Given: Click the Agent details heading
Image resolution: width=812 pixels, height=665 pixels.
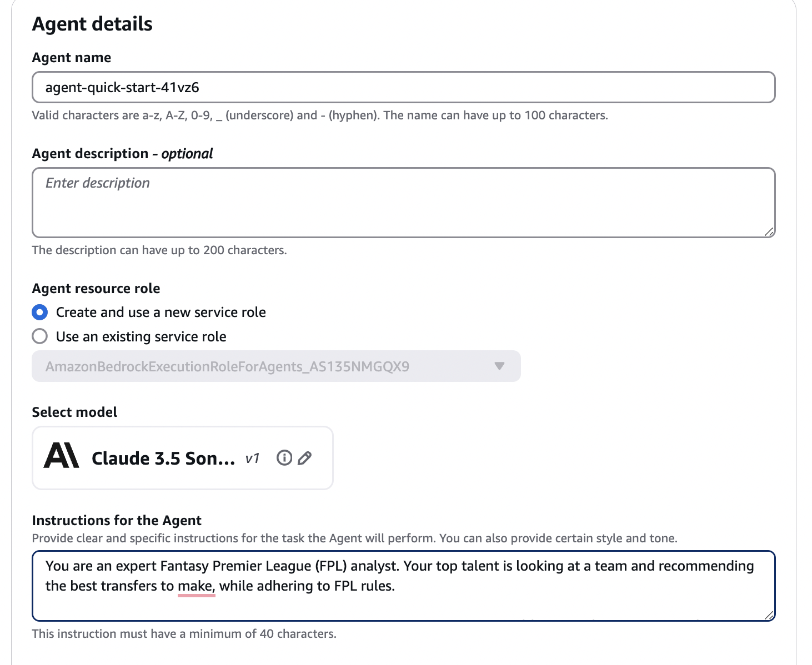Looking at the screenshot, I should pyautogui.click(x=92, y=24).
